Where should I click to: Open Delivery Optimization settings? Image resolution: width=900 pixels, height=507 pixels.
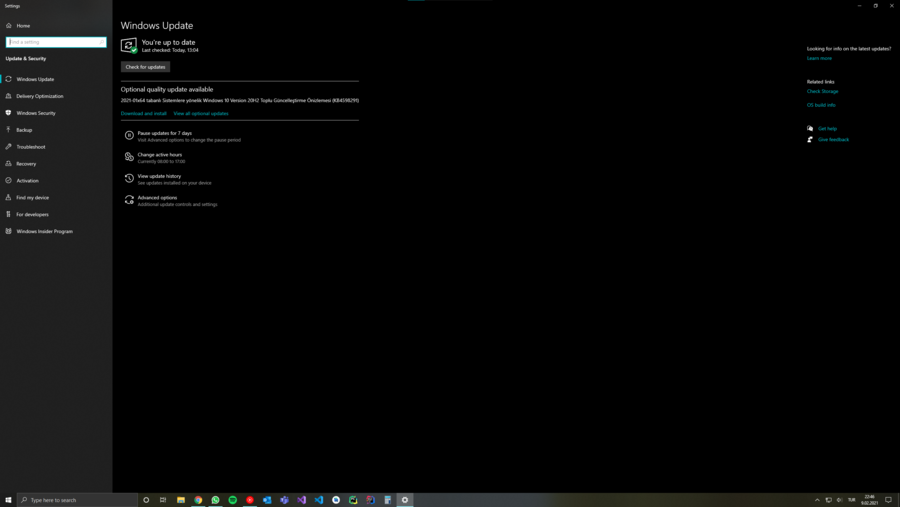click(39, 96)
